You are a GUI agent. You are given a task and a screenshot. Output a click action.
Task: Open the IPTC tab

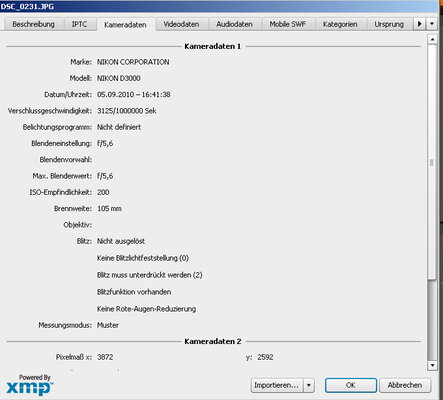(x=79, y=24)
